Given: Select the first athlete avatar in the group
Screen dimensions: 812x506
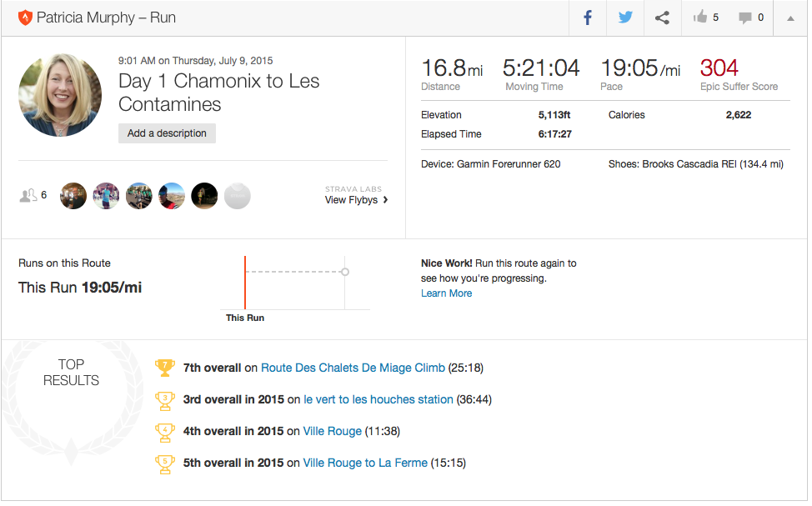Looking at the screenshot, I should [73, 196].
